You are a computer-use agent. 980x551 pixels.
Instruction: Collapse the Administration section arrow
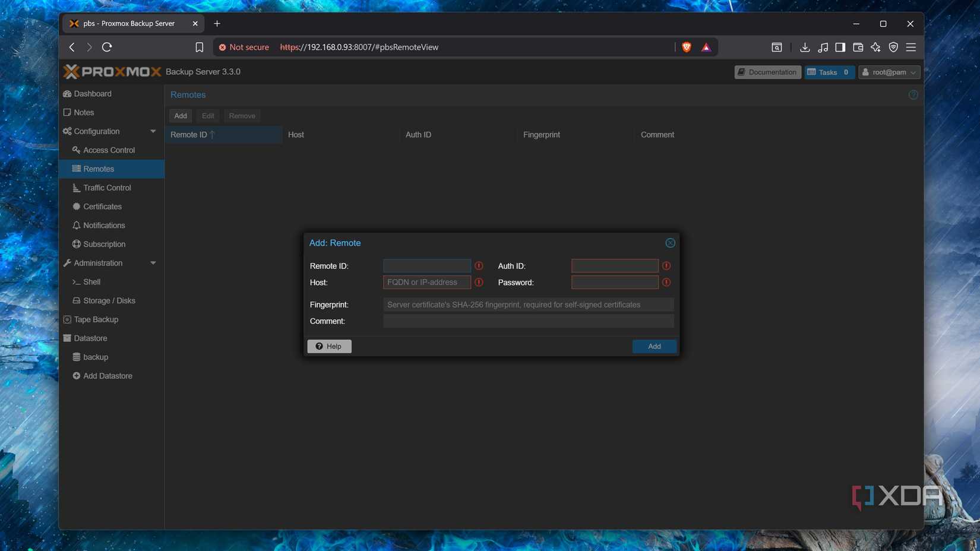pyautogui.click(x=153, y=263)
